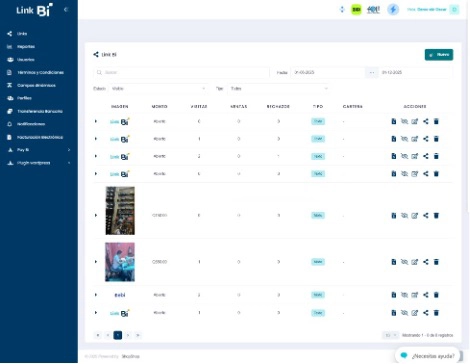Open the Estado dropdown
Screen dimensions: 470x364
pyautogui.click(x=158, y=89)
